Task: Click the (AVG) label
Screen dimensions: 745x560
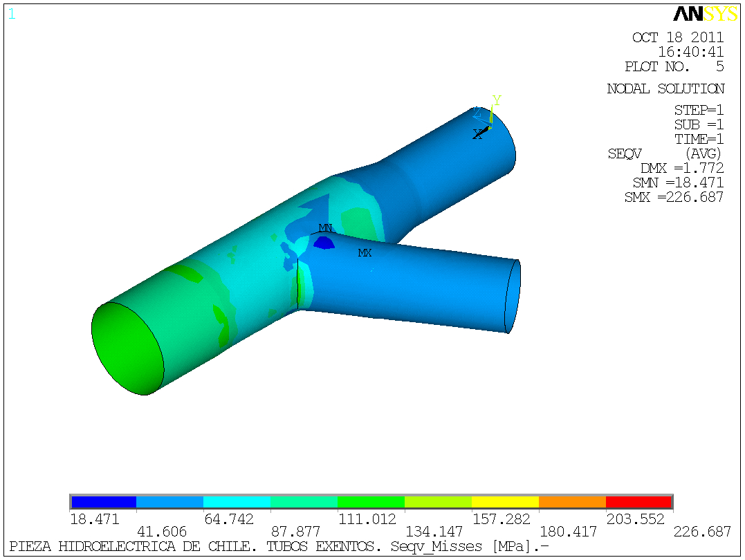Action: tap(703, 154)
